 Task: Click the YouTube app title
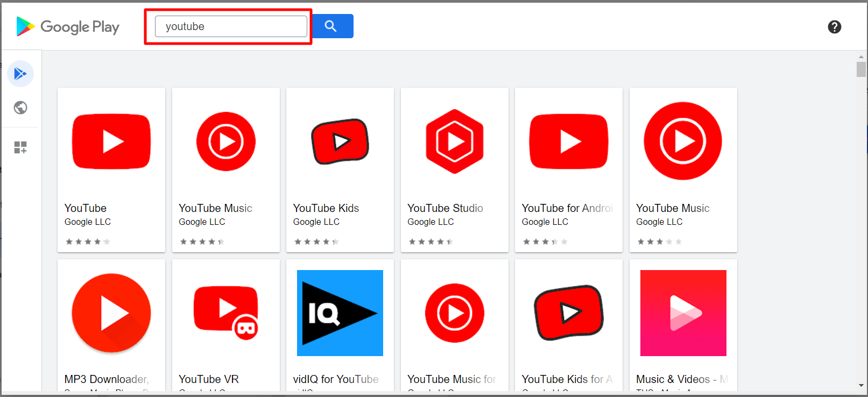[86, 208]
